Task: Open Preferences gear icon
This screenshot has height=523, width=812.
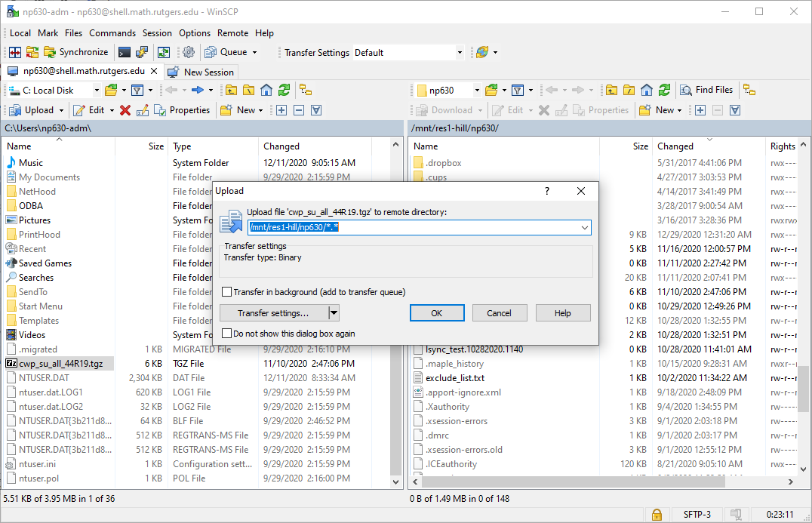Action: pyautogui.click(x=189, y=52)
